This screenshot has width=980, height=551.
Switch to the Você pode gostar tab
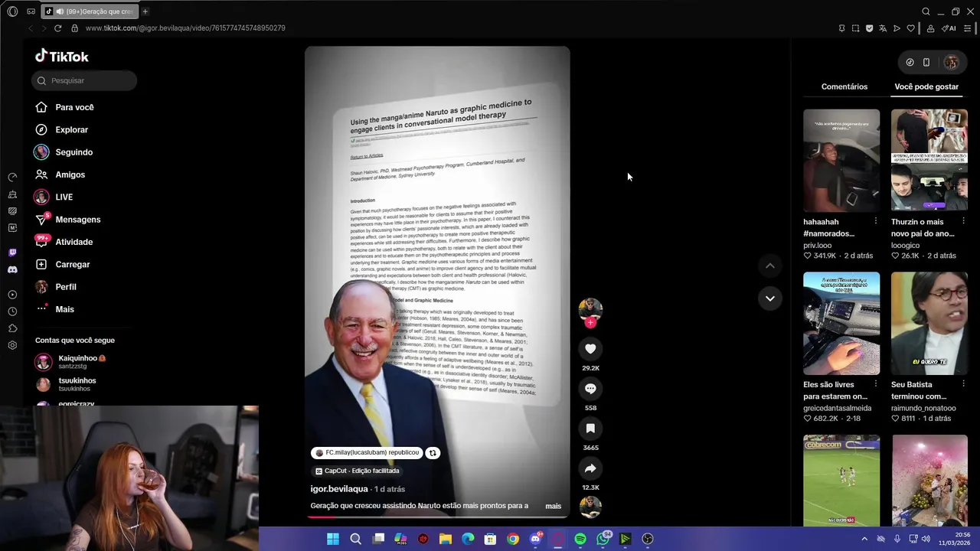click(926, 86)
